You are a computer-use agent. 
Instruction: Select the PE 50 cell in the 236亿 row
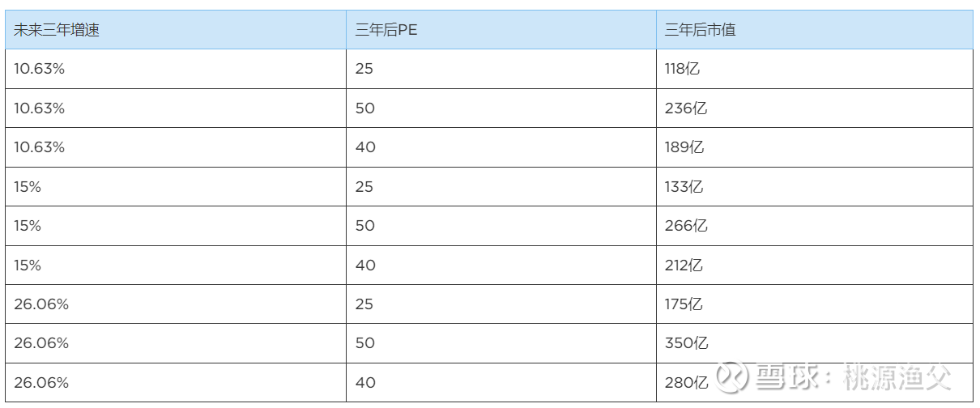click(364, 108)
